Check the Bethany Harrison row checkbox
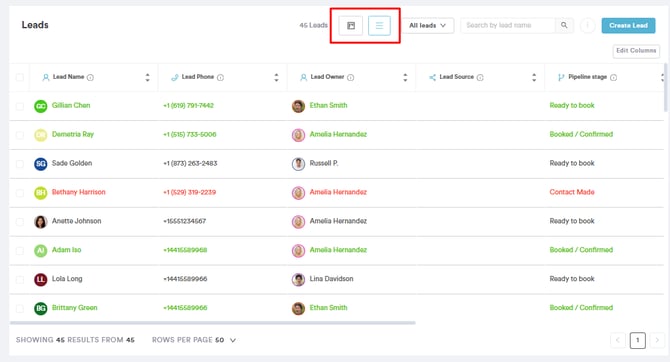Image resolution: width=670 pixels, height=362 pixels. pos(20,192)
